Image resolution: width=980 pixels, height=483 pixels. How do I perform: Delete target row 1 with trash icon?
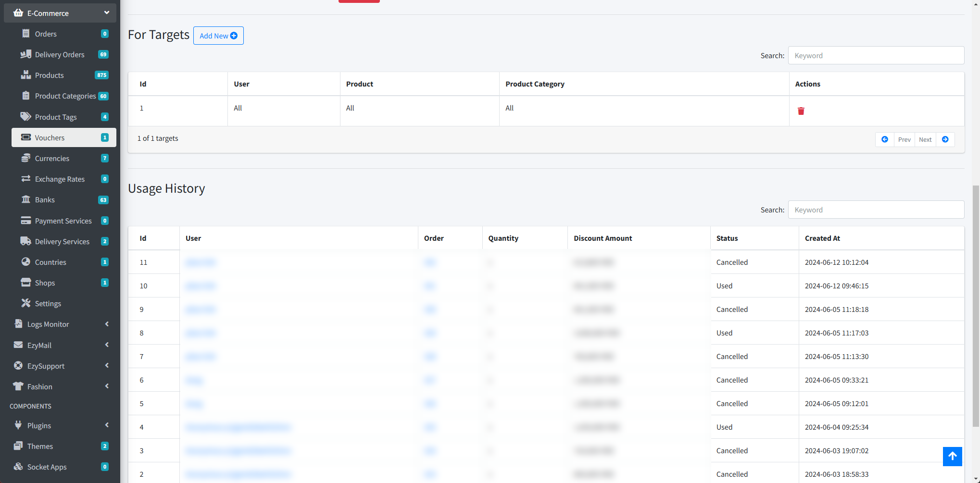coord(801,111)
